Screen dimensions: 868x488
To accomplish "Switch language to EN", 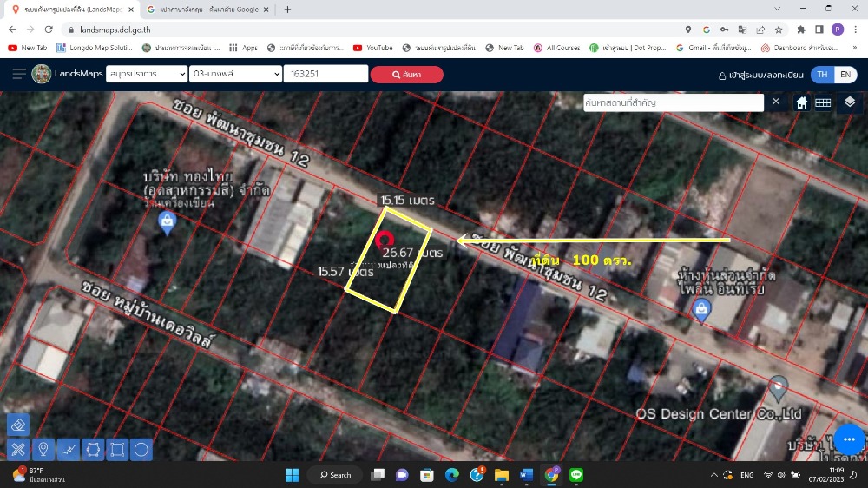I will tap(845, 74).
